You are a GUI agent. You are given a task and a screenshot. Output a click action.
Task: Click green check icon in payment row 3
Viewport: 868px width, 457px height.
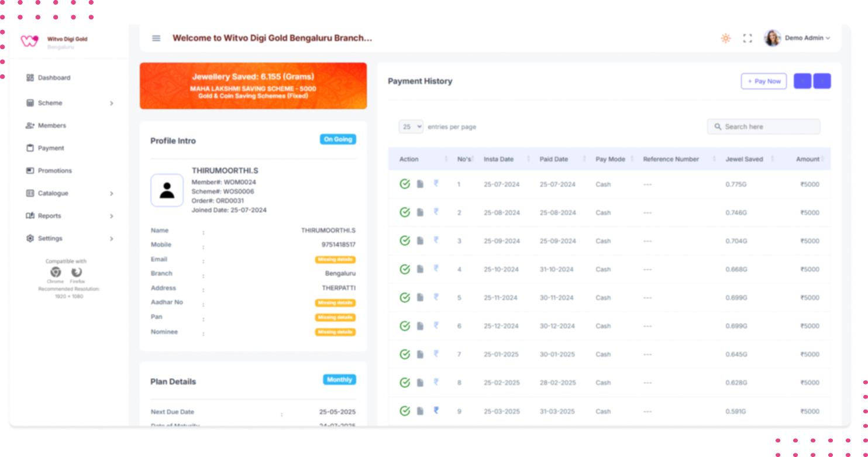405,240
